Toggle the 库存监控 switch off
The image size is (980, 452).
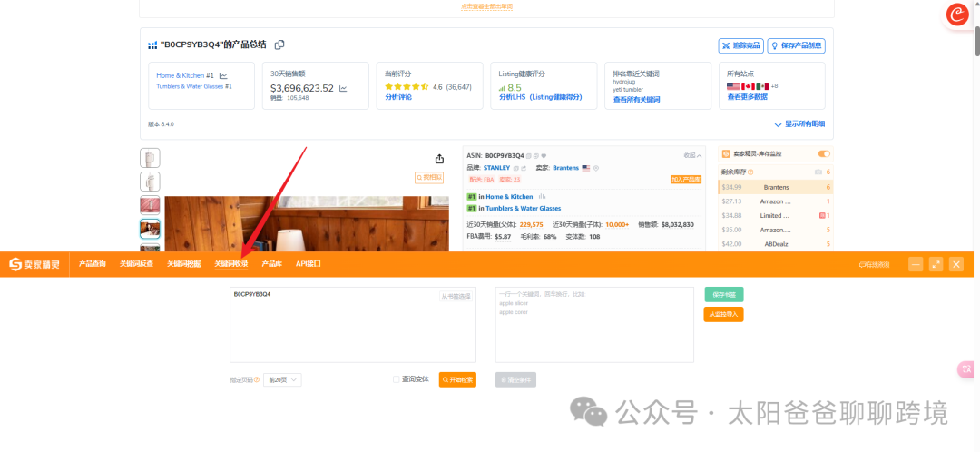[824, 153]
